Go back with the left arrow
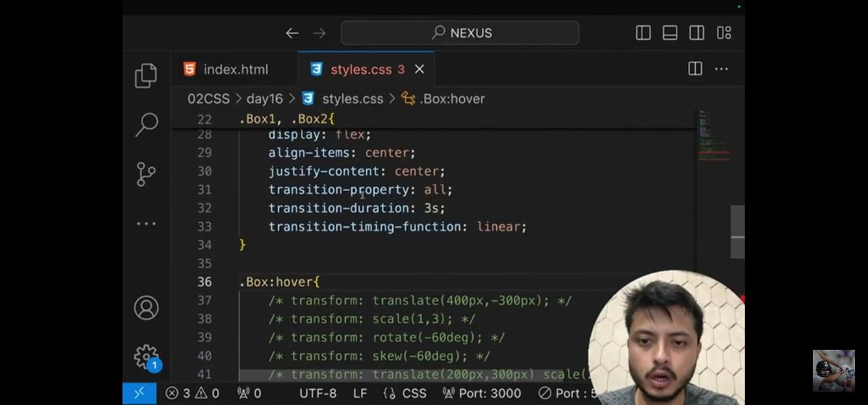868x405 pixels. [292, 33]
